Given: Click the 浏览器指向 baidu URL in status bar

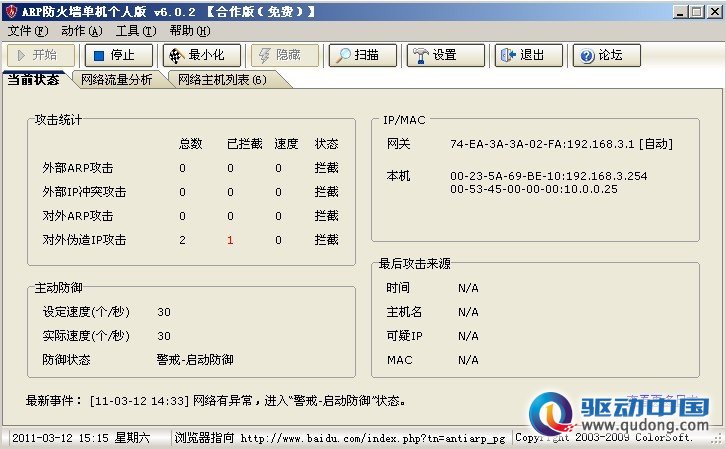Looking at the screenshot, I should (x=340, y=438).
